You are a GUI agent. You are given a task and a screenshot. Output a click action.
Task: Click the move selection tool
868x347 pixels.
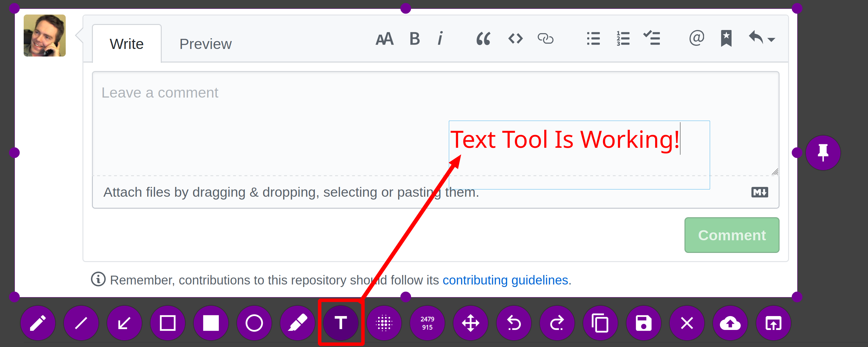tap(471, 323)
